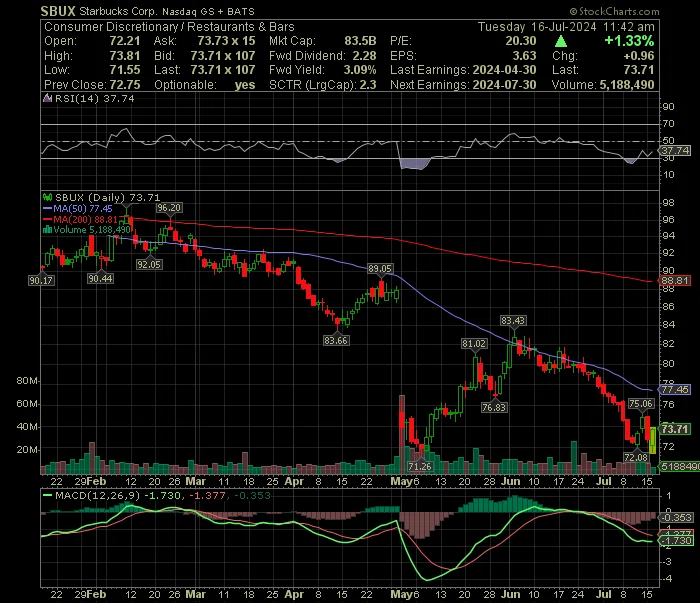This screenshot has height=603, width=700.
Task: Click the tall volume spike bar in May
Action: (x=402, y=434)
